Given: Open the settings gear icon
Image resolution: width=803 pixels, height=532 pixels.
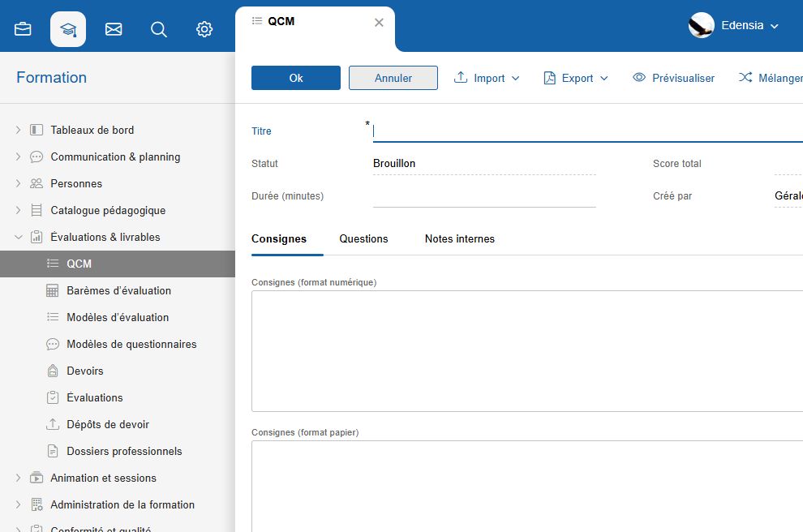Looking at the screenshot, I should coord(204,29).
